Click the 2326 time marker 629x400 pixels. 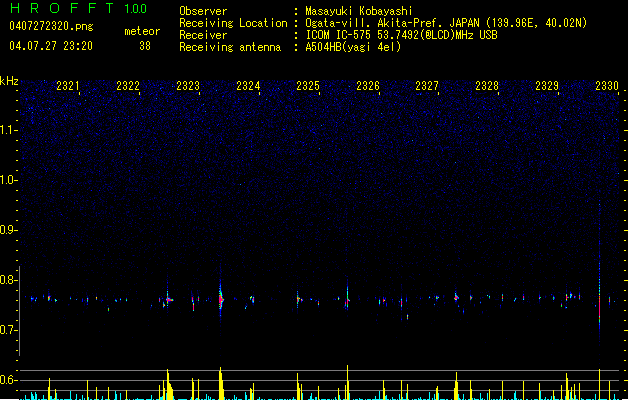click(x=368, y=86)
